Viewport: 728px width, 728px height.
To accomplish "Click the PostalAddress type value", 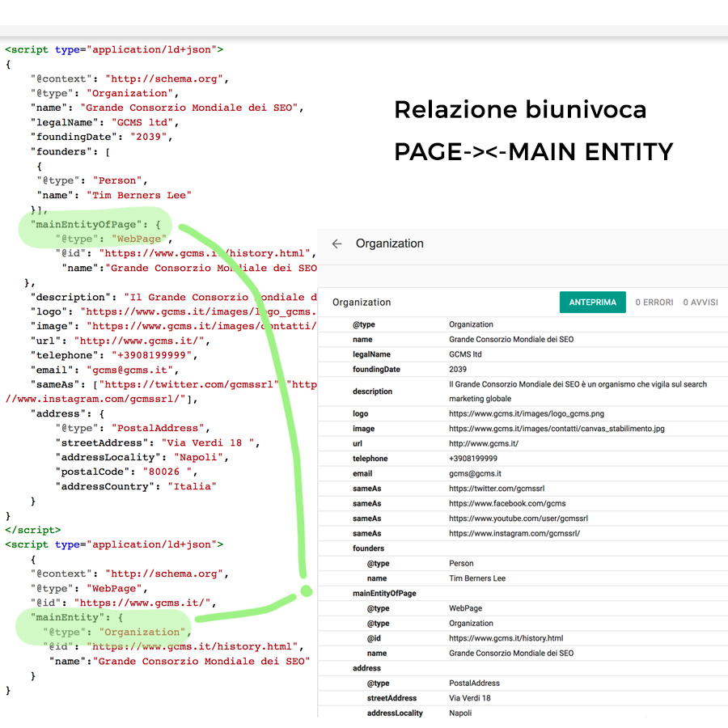I will point(474,683).
